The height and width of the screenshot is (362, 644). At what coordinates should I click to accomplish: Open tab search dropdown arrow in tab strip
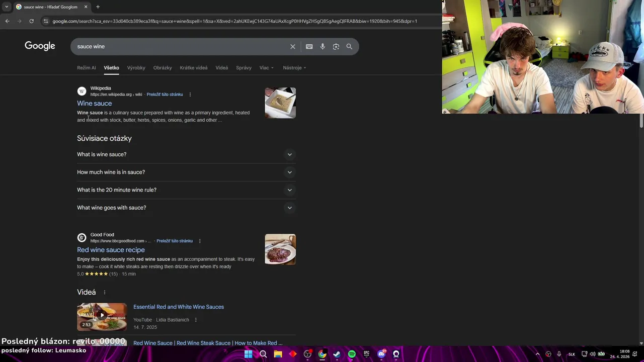(6, 7)
